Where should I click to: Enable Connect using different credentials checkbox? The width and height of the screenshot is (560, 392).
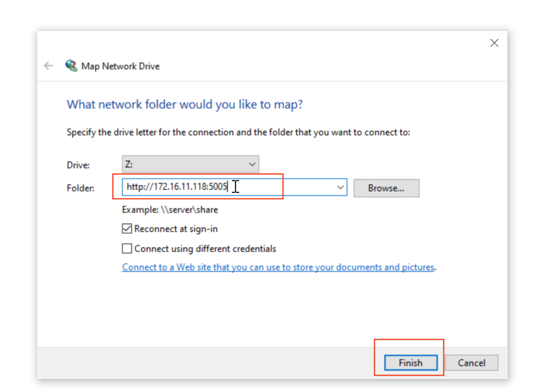(x=127, y=248)
